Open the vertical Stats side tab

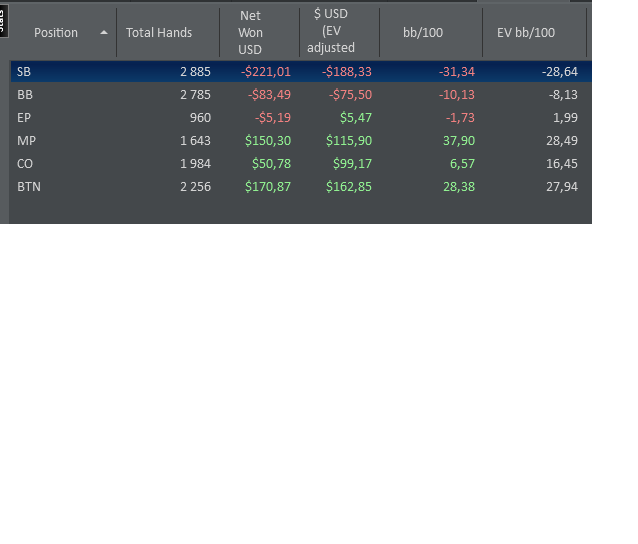click(3, 19)
